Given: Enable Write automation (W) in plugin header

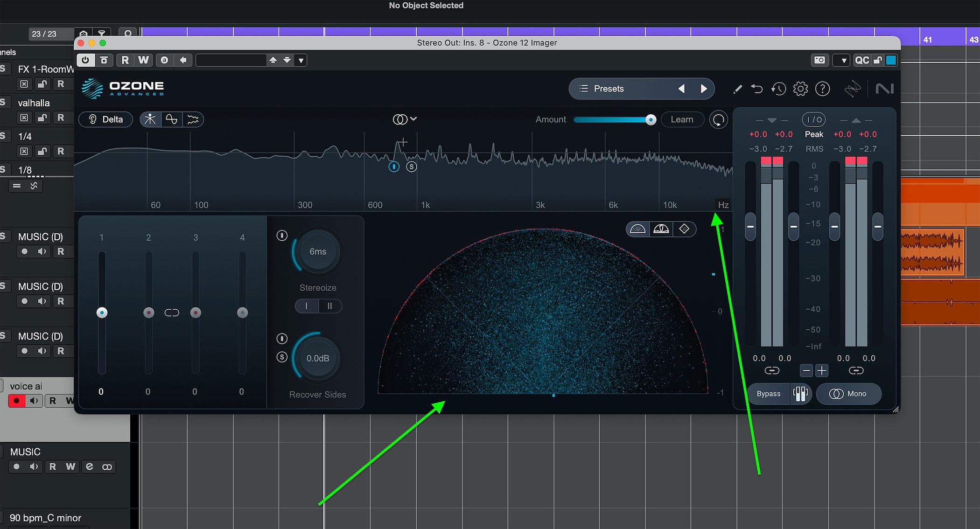Looking at the screenshot, I should click(x=143, y=60).
